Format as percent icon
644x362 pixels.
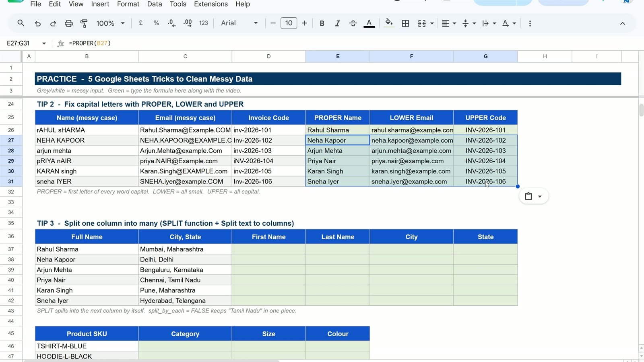[x=156, y=23]
